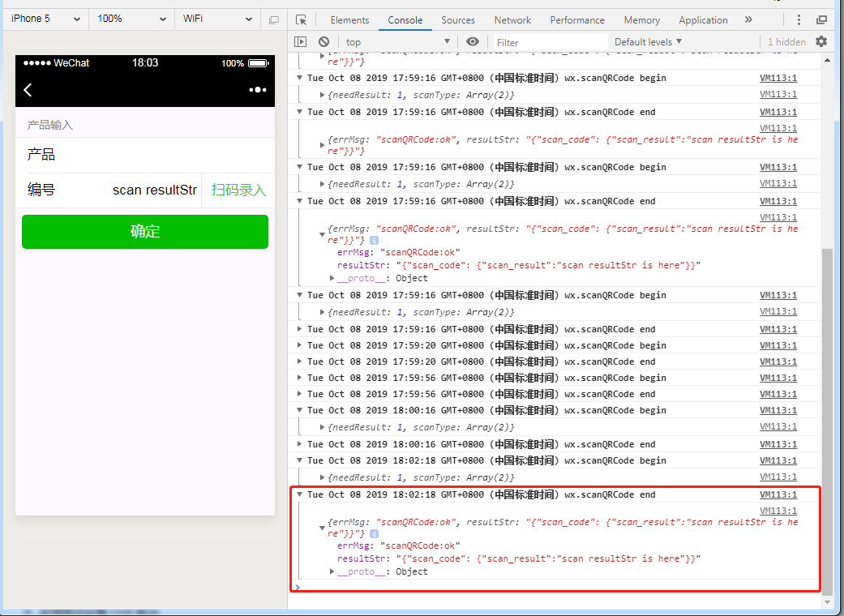Screen dimensions: 844x616
Task: Open the top execution context dropdown
Action: pos(398,42)
